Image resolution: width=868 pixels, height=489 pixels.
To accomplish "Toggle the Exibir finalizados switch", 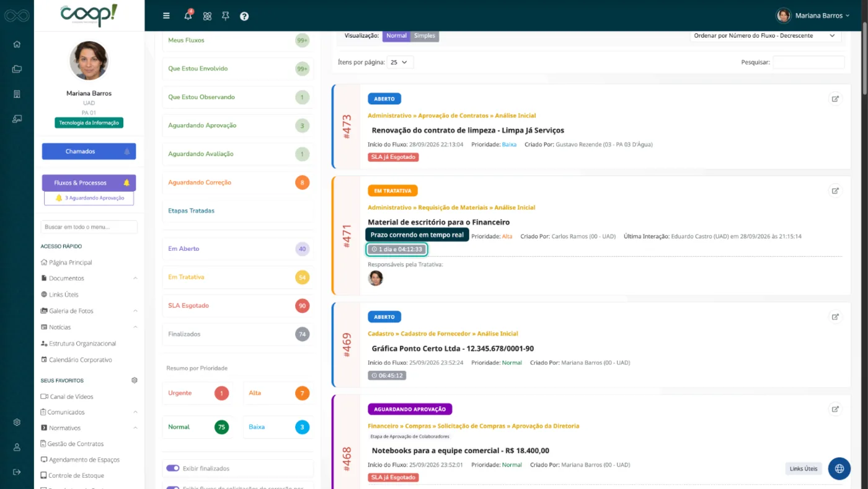I will click(173, 469).
